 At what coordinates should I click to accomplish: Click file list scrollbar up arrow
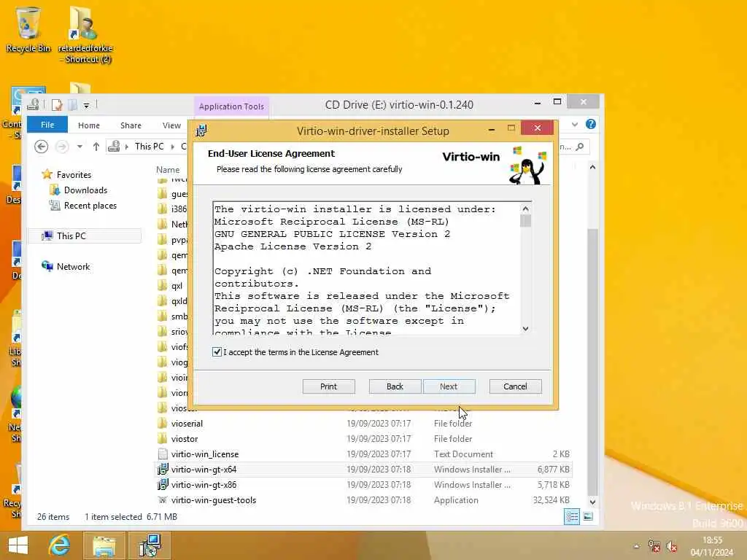coord(592,167)
